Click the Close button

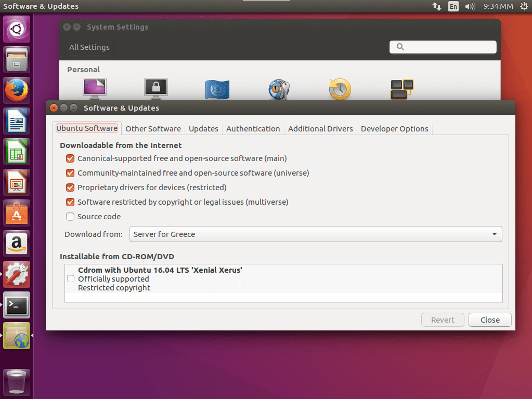click(x=489, y=320)
